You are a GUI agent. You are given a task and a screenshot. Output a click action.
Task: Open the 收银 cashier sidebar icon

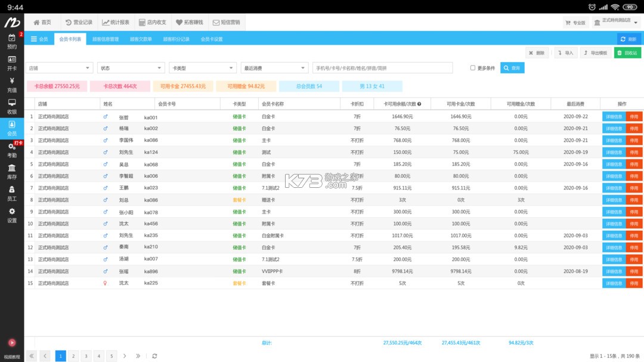(x=12, y=107)
